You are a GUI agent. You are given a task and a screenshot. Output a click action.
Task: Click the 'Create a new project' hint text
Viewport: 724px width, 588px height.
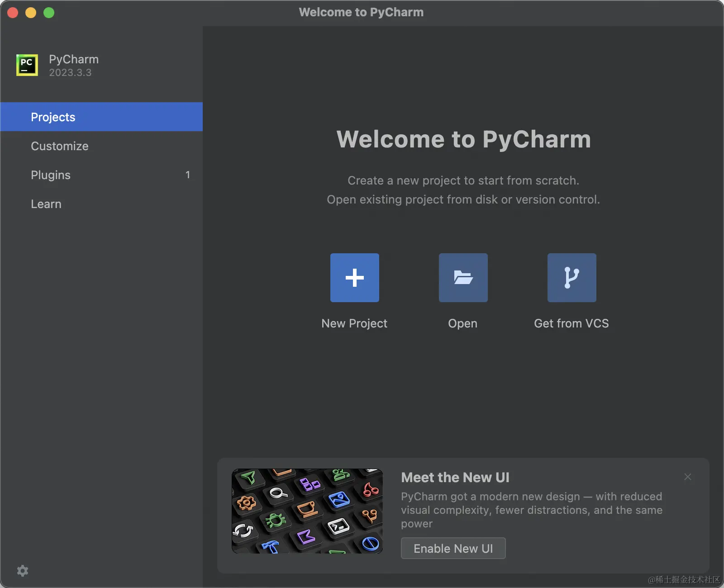tap(463, 180)
